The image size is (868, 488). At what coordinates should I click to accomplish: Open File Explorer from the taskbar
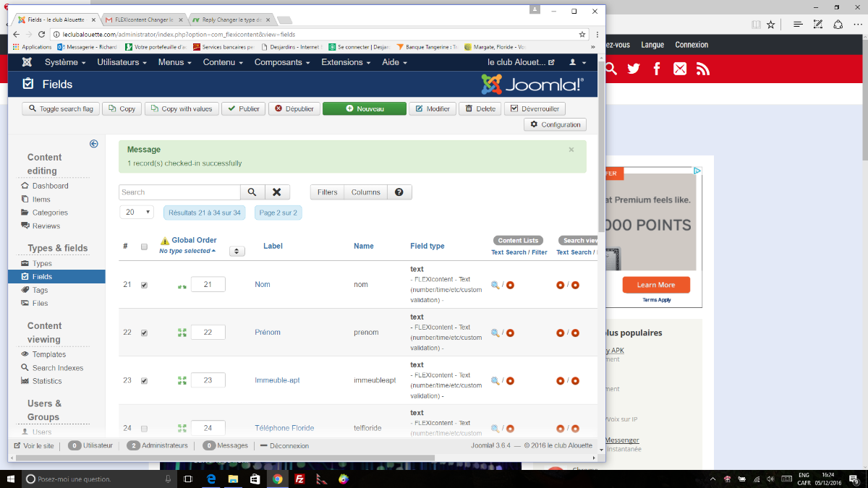(234, 479)
